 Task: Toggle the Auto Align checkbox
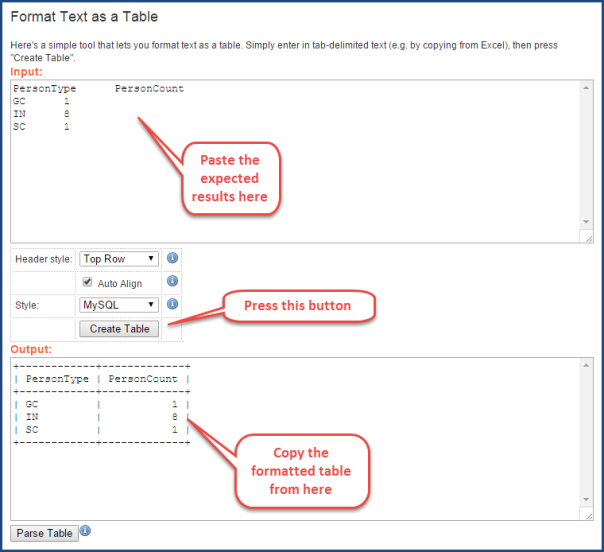pyautogui.click(x=87, y=282)
